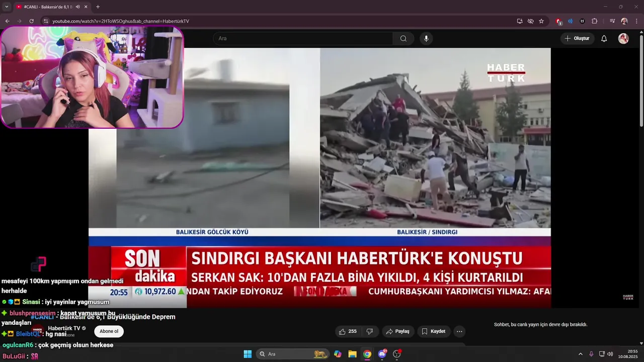Dislike the video with thumbs-down icon
This screenshot has height=362, width=644.
(x=370, y=331)
